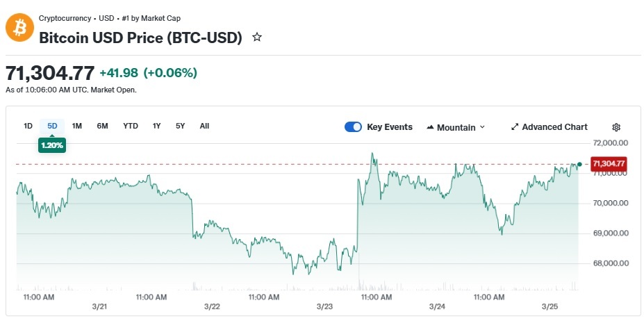
Task: Open chart settings gear icon
Action: point(616,127)
